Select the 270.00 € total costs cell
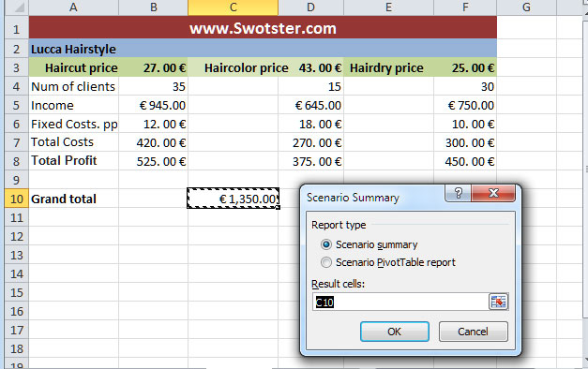This screenshot has width=588, height=369. pyautogui.click(x=310, y=142)
